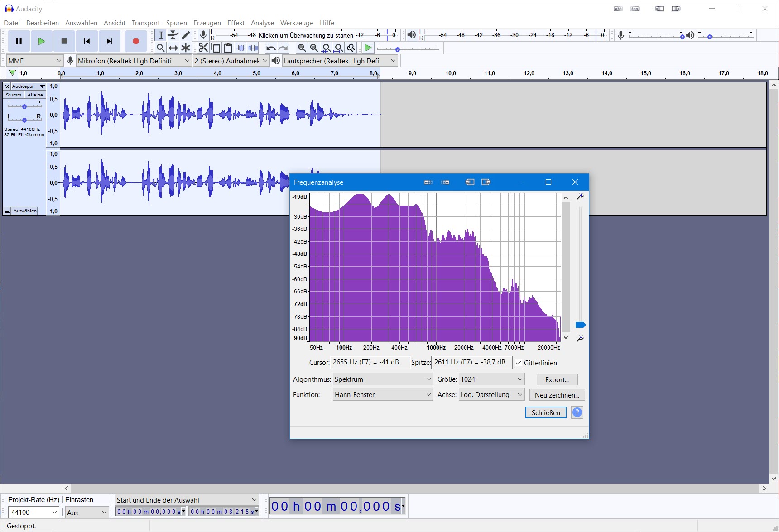Copy the selection with the copy icon
The width and height of the screenshot is (779, 532).
click(x=216, y=48)
